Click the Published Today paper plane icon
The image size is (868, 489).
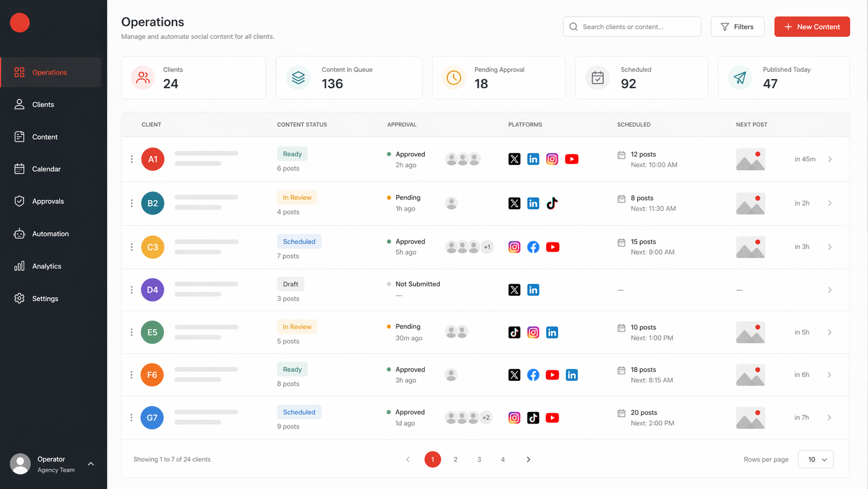(x=740, y=77)
